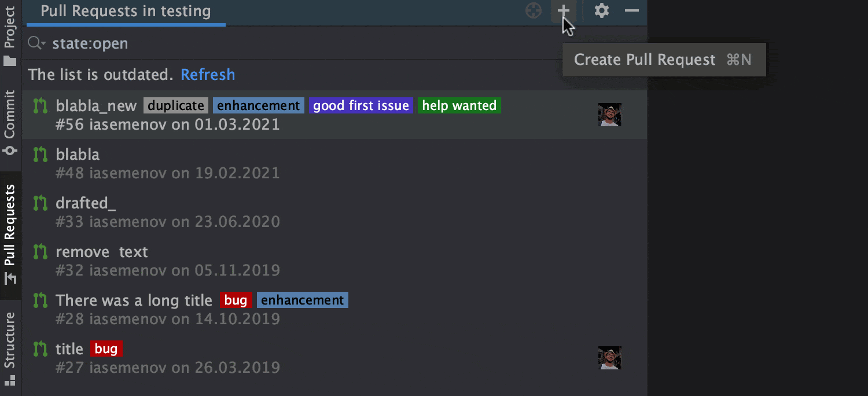Viewport: 868px width, 396px height.
Task: Hide the panel using the minus icon
Action: pyautogui.click(x=632, y=10)
